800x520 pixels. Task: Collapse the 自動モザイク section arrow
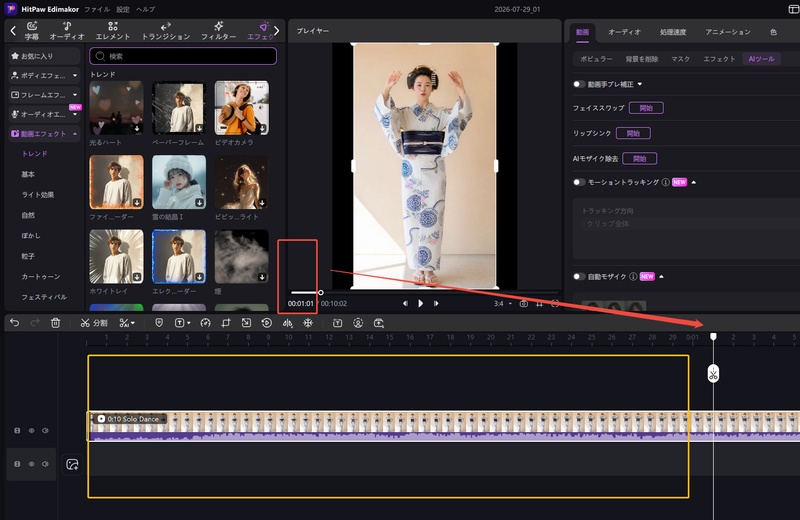[662, 277]
